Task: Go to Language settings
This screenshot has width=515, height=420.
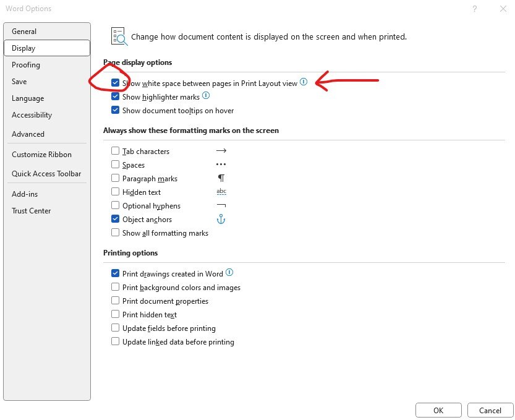Action: click(x=46, y=98)
